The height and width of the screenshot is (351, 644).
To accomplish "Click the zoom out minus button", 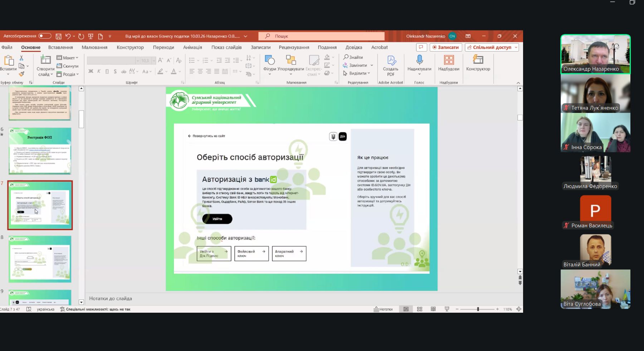I will click(x=457, y=309).
